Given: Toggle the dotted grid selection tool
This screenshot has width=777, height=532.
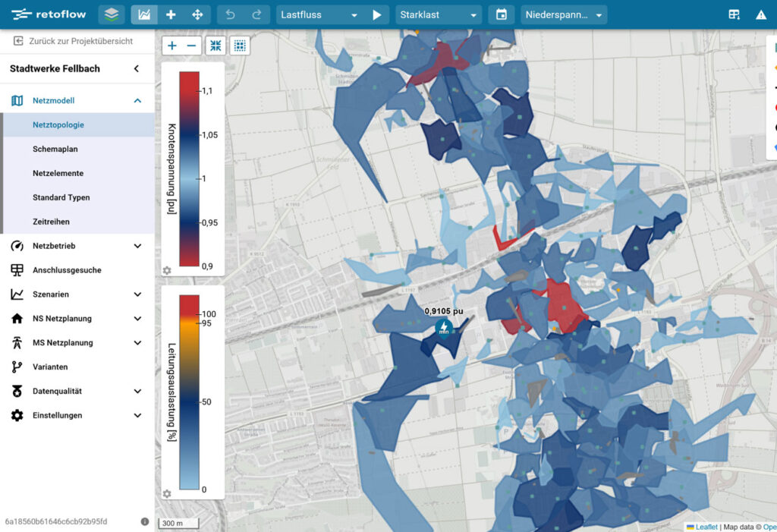Looking at the screenshot, I should (240, 46).
